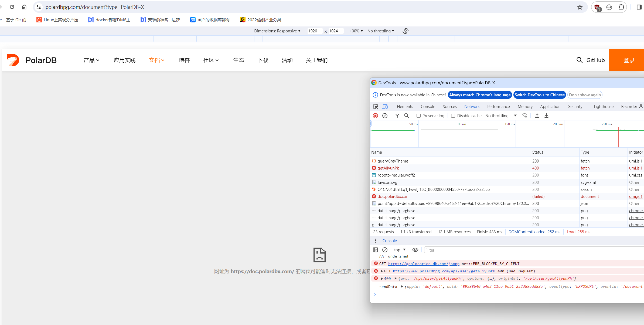Switch to the Elements tab

pos(405,107)
